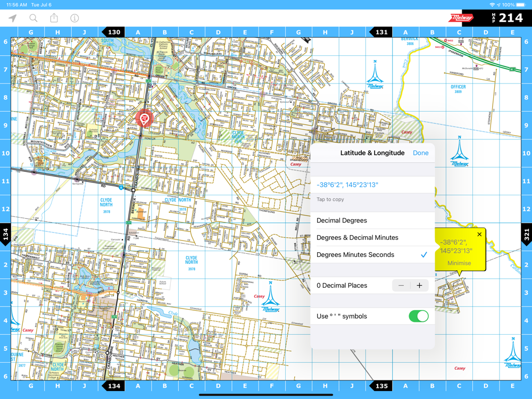Tap the CLYDE NORTH 3978 label left of Berwick road
This screenshot has width=532, height=399.
point(106,205)
